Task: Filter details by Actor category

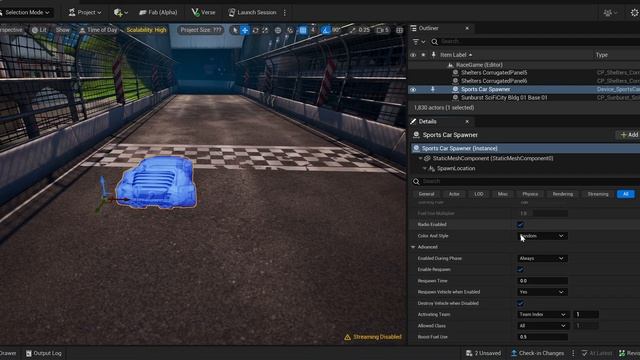Action: coord(454,194)
